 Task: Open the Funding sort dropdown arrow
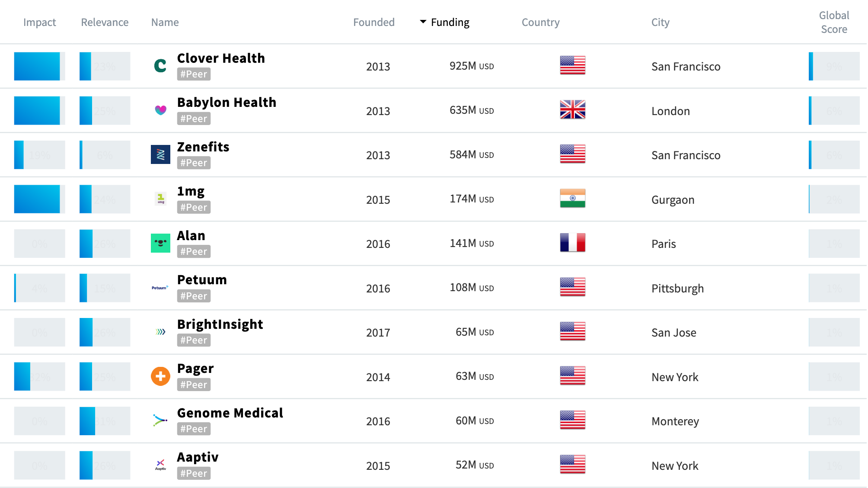[422, 22]
